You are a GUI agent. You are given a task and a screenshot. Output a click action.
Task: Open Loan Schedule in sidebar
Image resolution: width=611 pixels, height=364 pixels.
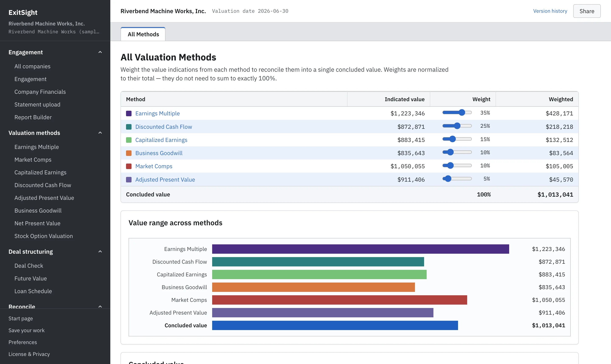point(33,291)
